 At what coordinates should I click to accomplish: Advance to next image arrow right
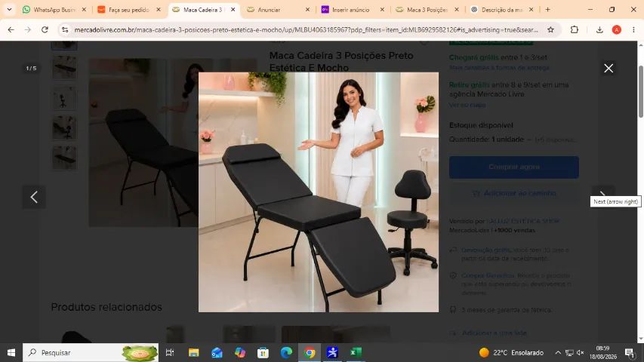(x=603, y=194)
